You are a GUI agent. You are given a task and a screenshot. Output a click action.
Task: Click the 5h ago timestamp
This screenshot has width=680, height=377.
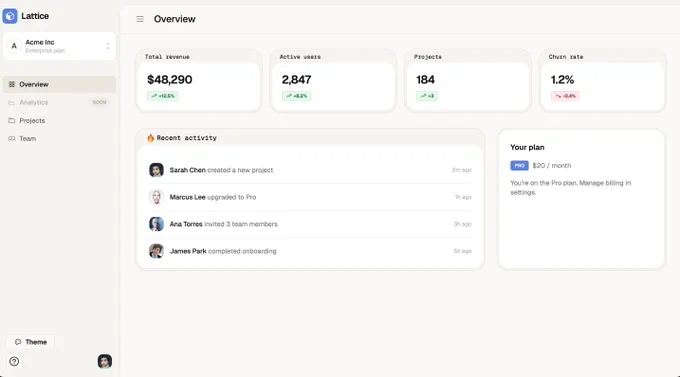[462, 251]
